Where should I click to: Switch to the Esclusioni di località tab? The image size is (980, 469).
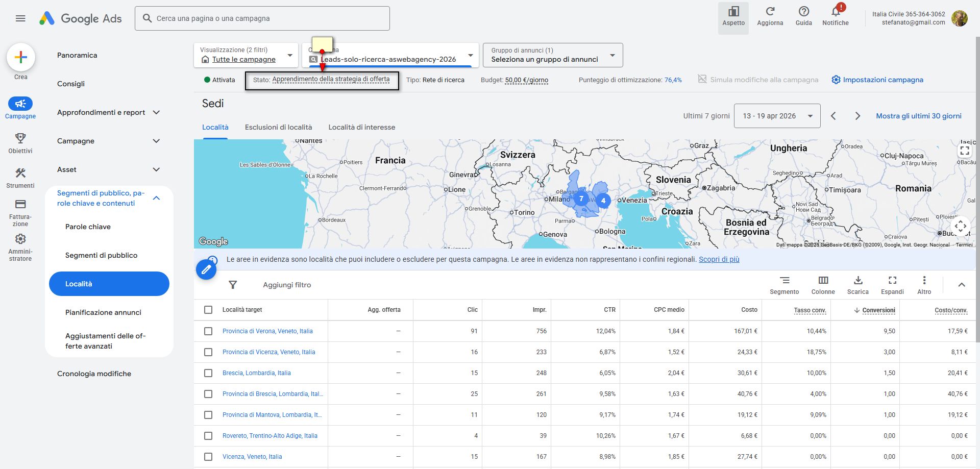point(278,127)
